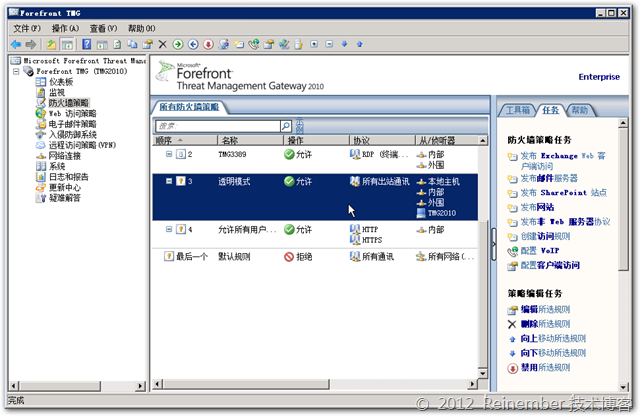Select 电子邮件策略 in the tree
This screenshot has height=416, width=640.
click(x=72, y=124)
